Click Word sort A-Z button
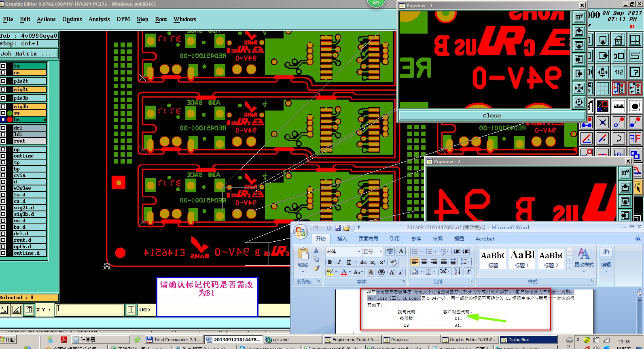644x349 pixels. tap(458, 272)
